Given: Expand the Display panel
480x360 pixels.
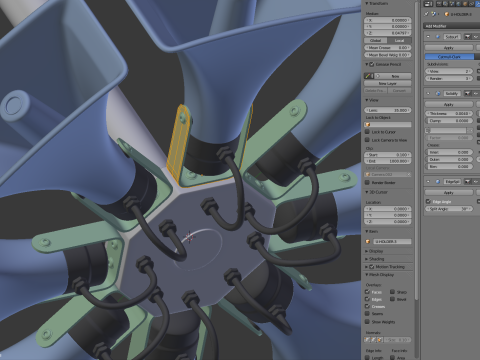Looking at the screenshot, I should pyautogui.click(x=367, y=251).
